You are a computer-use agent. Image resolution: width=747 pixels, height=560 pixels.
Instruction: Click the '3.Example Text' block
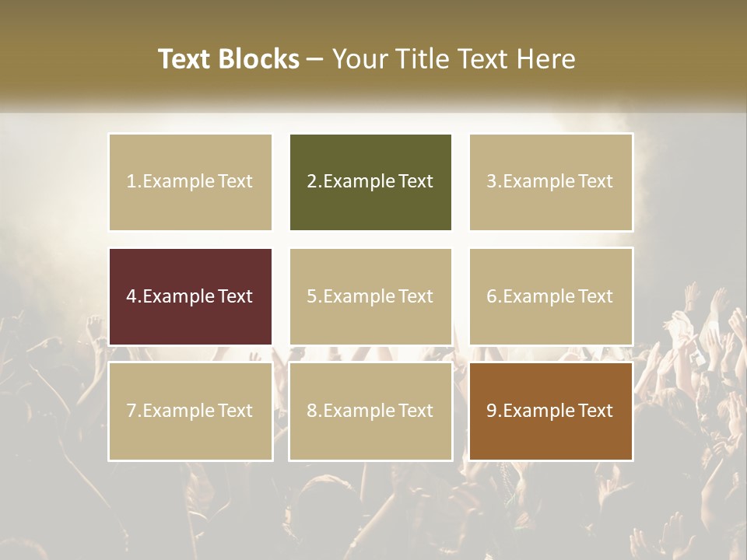(550, 182)
